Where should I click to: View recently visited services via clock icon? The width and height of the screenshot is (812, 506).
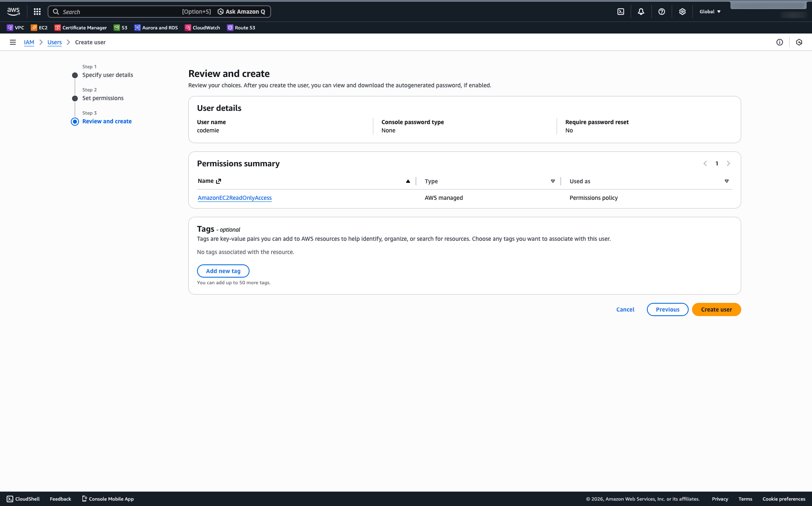(x=799, y=42)
